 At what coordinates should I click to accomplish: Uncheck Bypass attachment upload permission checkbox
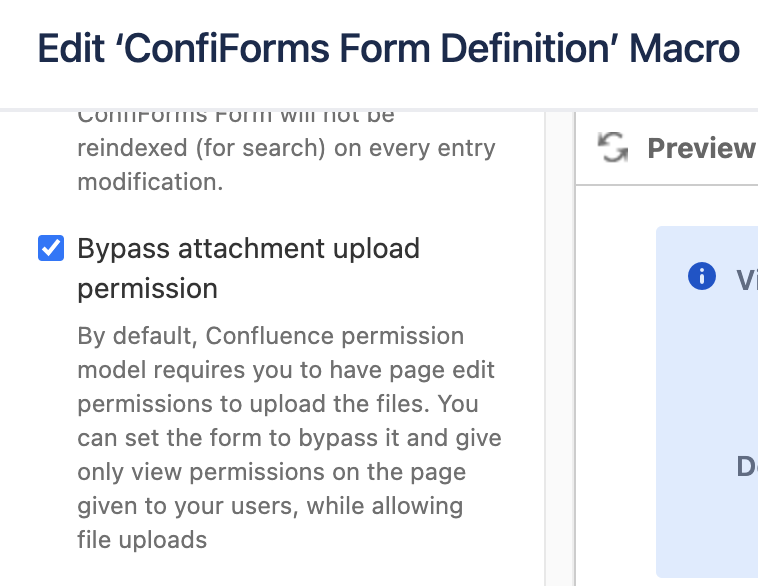coord(51,248)
